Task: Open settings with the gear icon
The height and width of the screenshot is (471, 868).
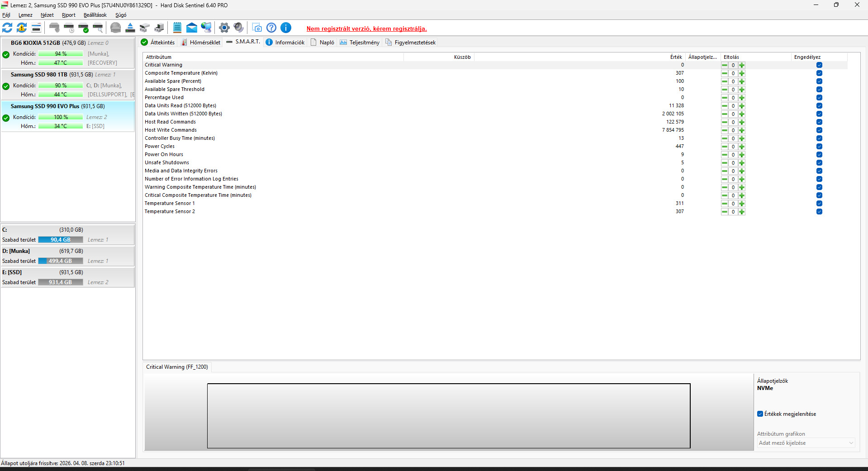Action: pyautogui.click(x=224, y=28)
